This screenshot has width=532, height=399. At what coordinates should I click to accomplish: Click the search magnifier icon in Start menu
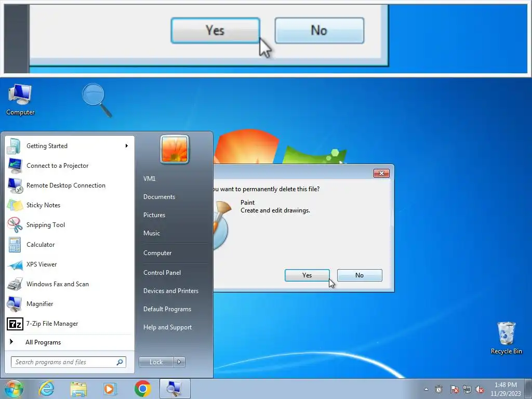119,362
